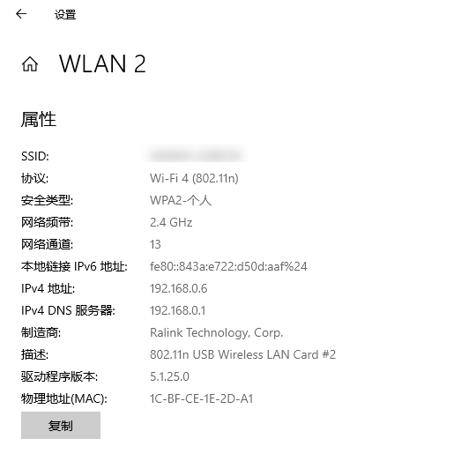Viewport: 476px width, 461px height.
Task: Click the driver version 5.1.25.0
Action: (170, 376)
